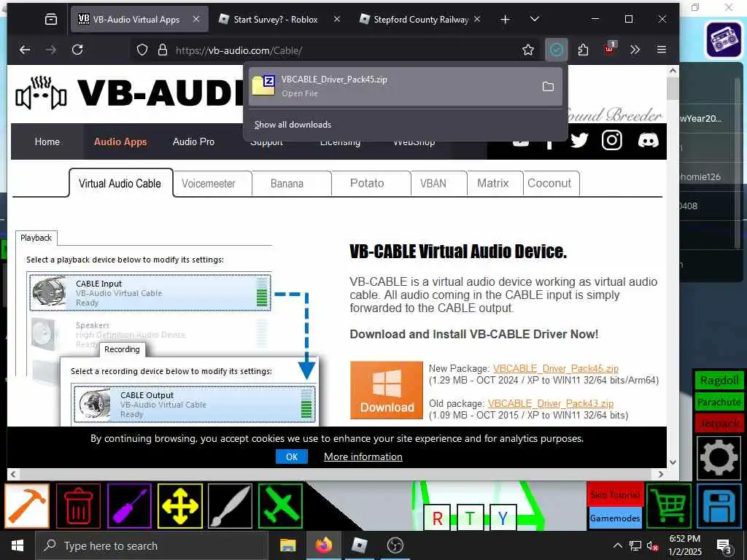The width and height of the screenshot is (747, 560).
Task: Click the site padlock icon
Action: click(163, 50)
